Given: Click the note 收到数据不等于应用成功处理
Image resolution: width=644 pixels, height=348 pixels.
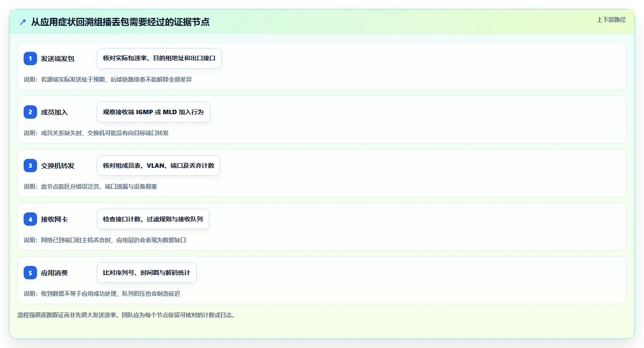Looking at the screenshot, I should click(x=102, y=294).
